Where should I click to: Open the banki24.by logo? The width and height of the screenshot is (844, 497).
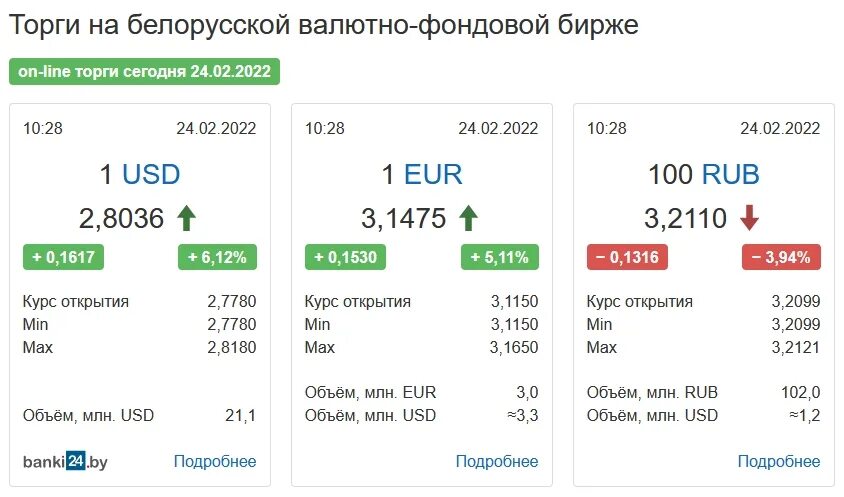click(65, 461)
